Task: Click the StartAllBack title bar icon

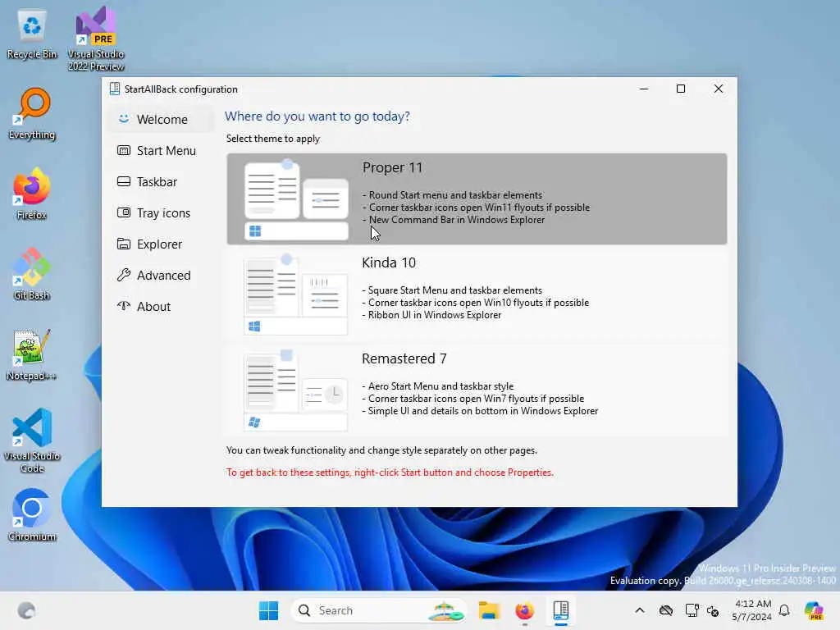Action: click(x=115, y=89)
